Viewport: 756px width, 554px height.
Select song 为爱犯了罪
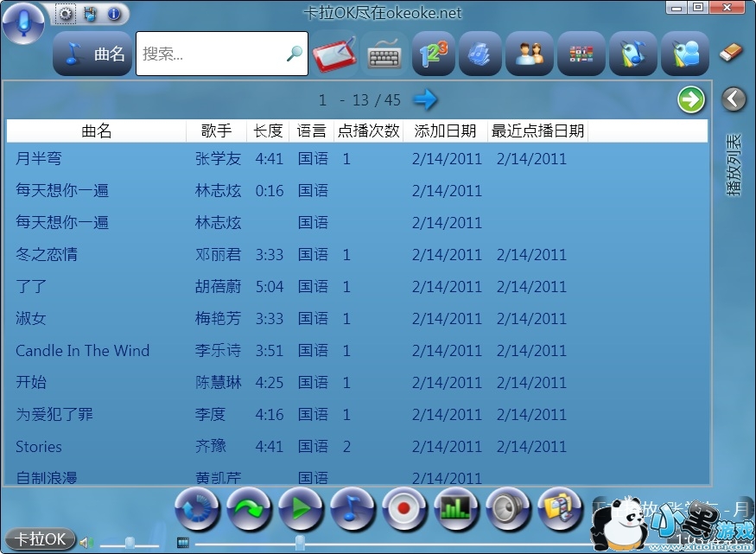pos(54,414)
